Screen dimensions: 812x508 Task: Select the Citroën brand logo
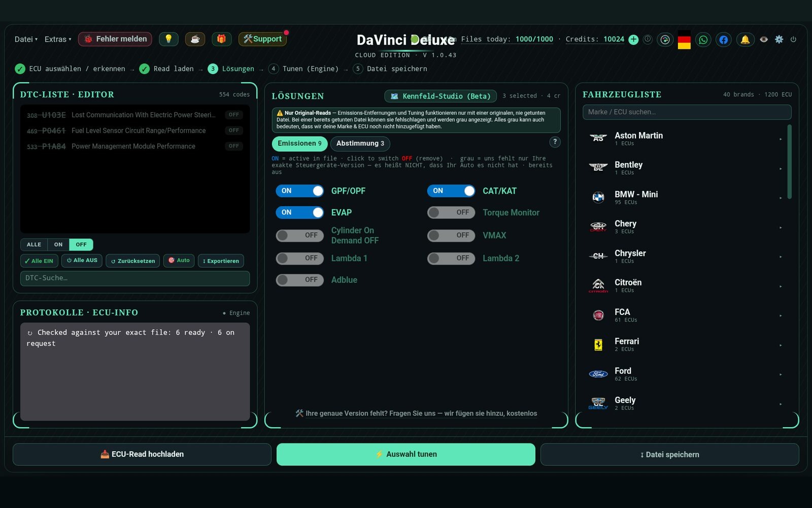tap(598, 285)
